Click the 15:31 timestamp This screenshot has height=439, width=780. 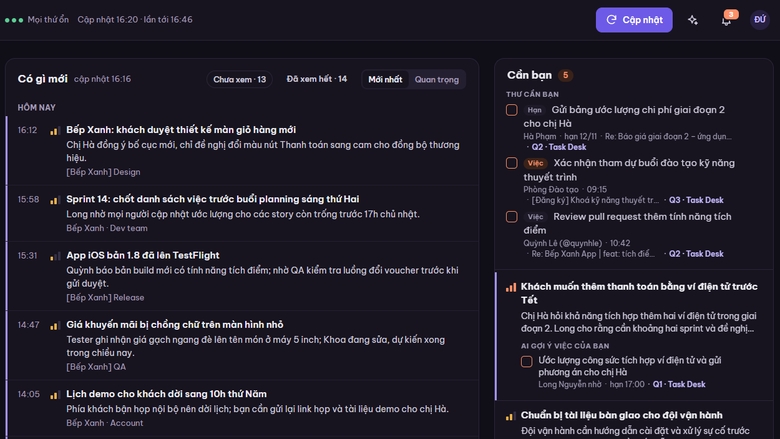[x=27, y=256]
